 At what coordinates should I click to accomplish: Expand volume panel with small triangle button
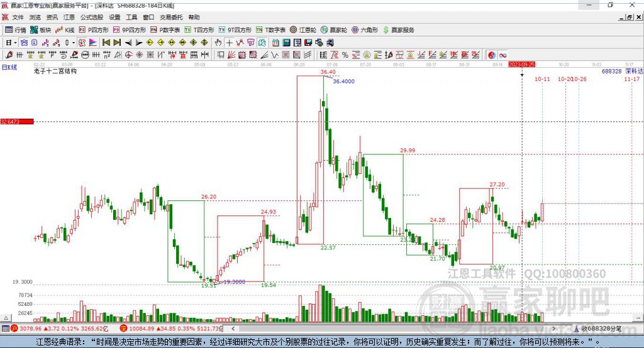tap(6, 318)
